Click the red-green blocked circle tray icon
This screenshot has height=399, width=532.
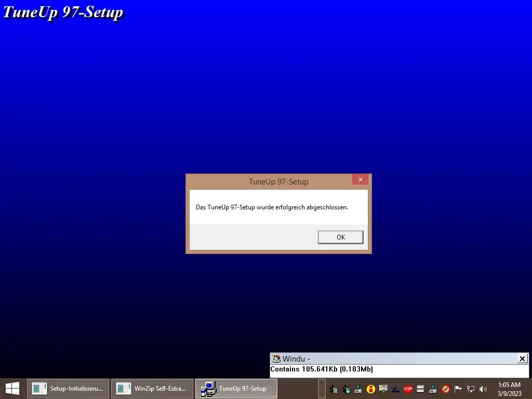(x=445, y=389)
